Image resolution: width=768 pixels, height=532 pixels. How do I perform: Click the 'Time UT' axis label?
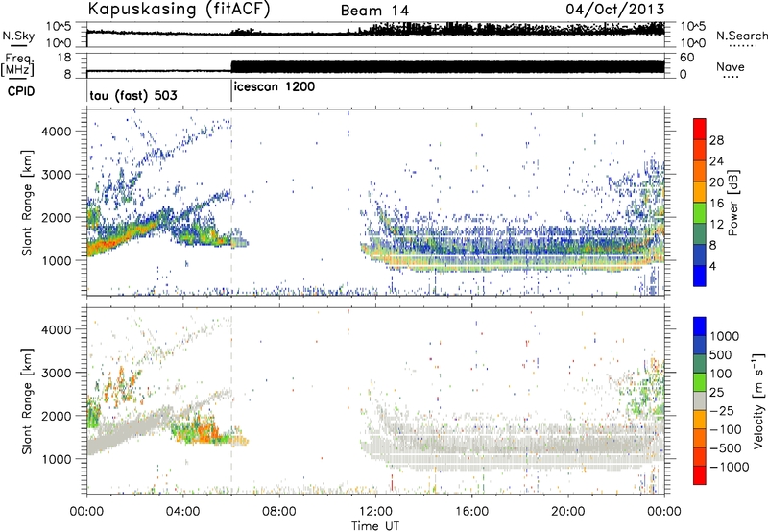click(375, 526)
